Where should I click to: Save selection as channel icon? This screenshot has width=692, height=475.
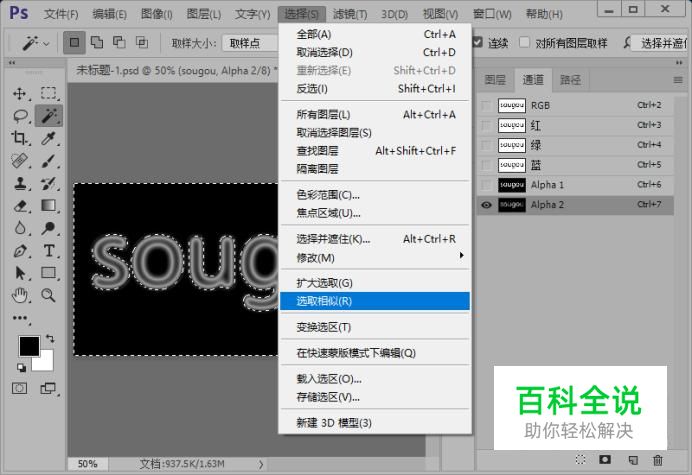pyautogui.click(x=605, y=460)
